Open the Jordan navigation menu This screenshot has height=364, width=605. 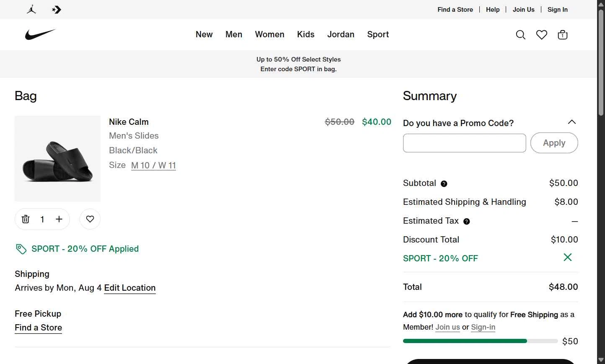(341, 34)
